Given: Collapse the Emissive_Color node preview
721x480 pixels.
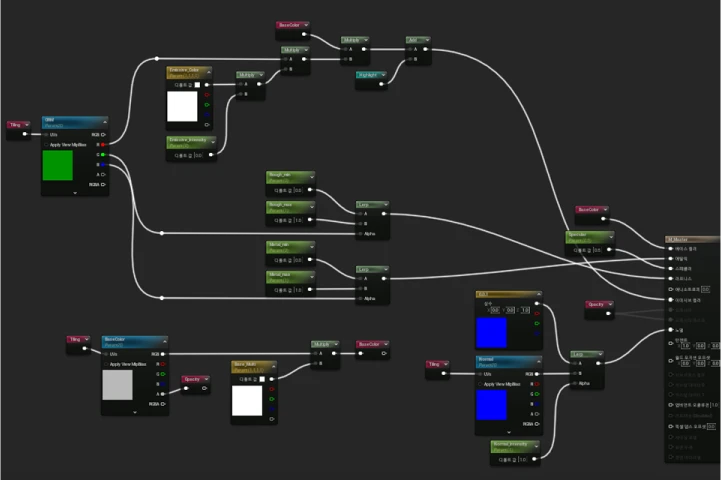Looking at the screenshot, I should [208, 72].
